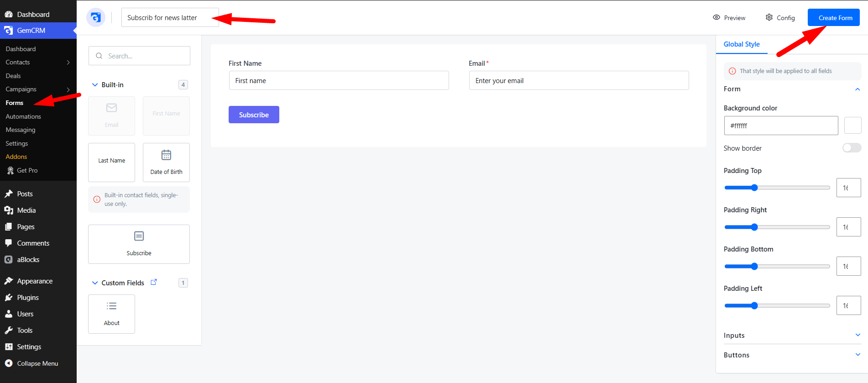Add the Subscribe button block

139,244
